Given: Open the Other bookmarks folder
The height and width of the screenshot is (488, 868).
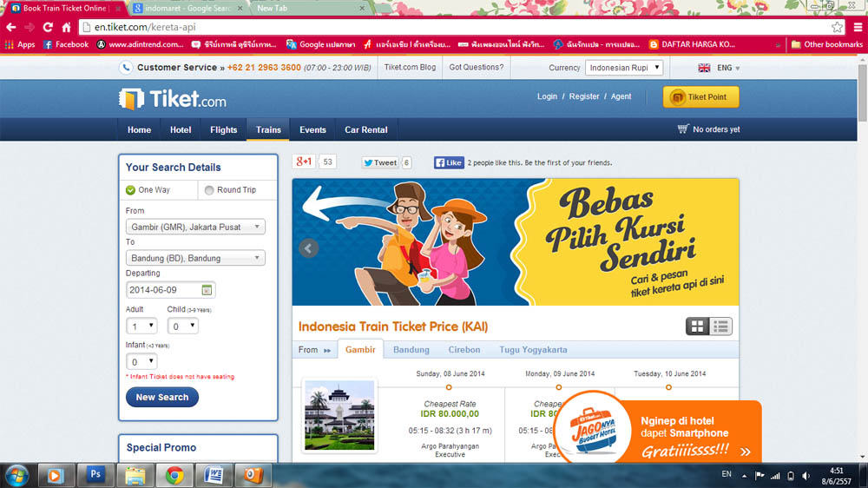Looking at the screenshot, I should pyautogui.click(x=827, y=44).
